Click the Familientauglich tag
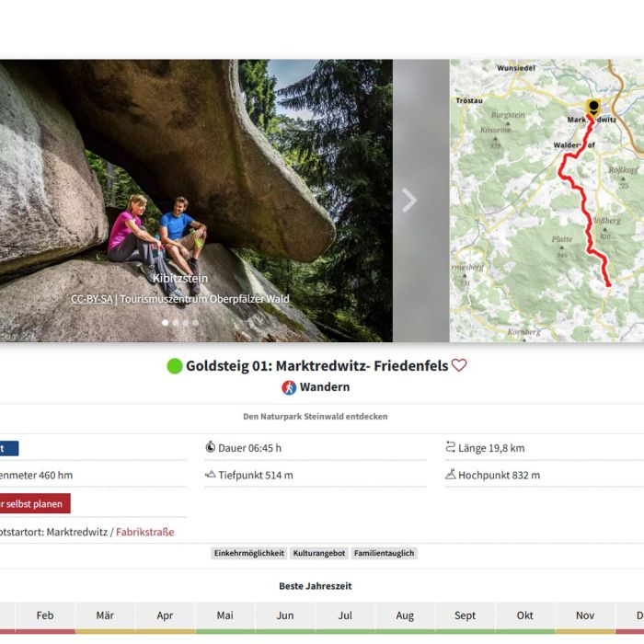This screenshot has width=644, height=644. (385, 553)
